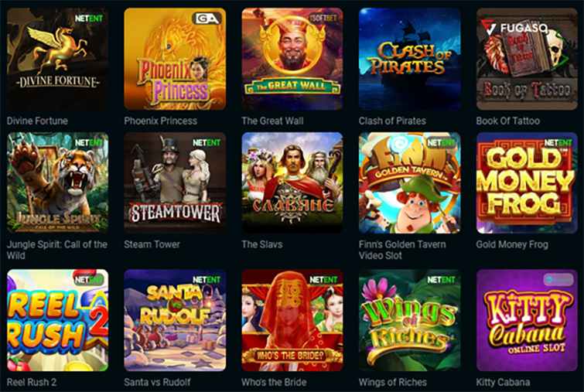584x392 pixels.
Task: Click the Book of Tattoo thumbnail
Action: pyautogui.click(x=527, y=59)
